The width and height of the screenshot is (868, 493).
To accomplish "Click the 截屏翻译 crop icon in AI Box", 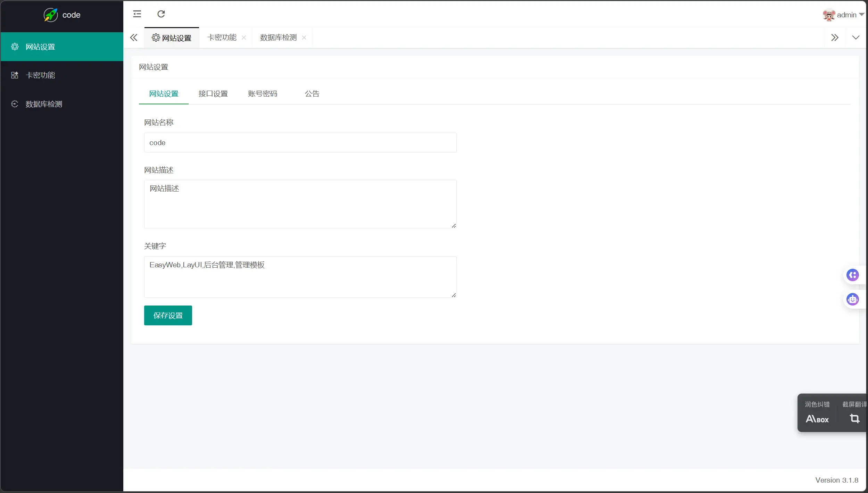I will pyautogui.click(x=854, y=419).
